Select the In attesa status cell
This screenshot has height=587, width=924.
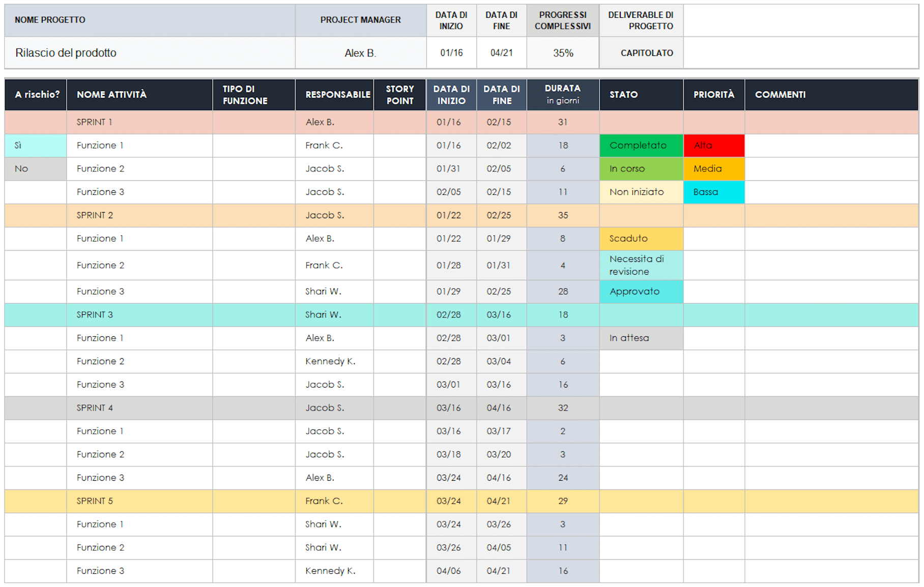tap(641, 338)
